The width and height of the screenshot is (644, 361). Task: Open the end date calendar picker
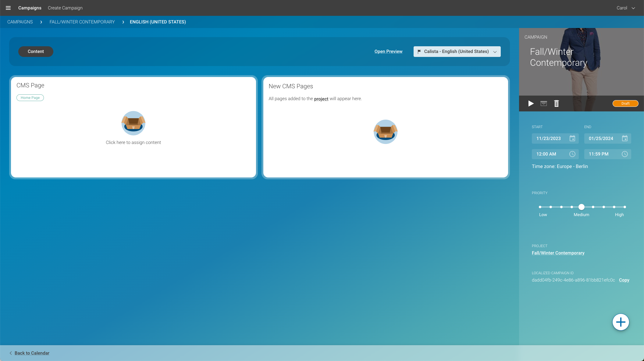tap(624, 138)
